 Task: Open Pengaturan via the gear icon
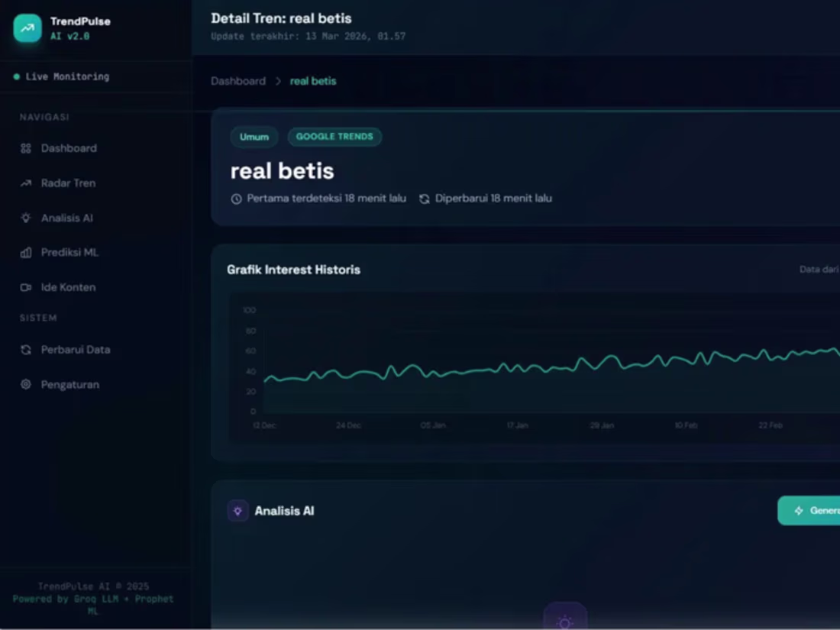coord(27,384)
